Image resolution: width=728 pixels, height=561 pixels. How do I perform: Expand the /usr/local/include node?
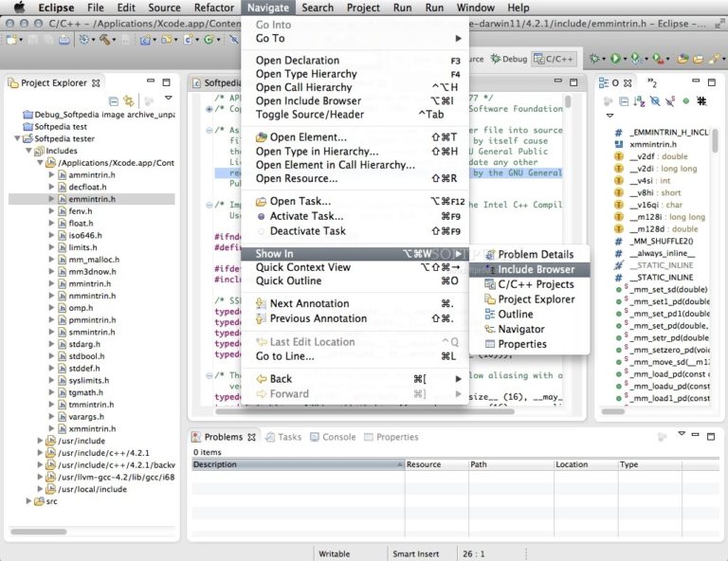coord(40,489)
